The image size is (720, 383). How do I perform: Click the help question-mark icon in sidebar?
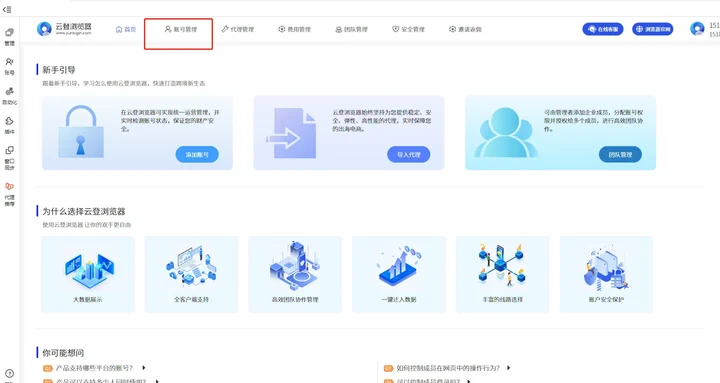tap(9, 374)
